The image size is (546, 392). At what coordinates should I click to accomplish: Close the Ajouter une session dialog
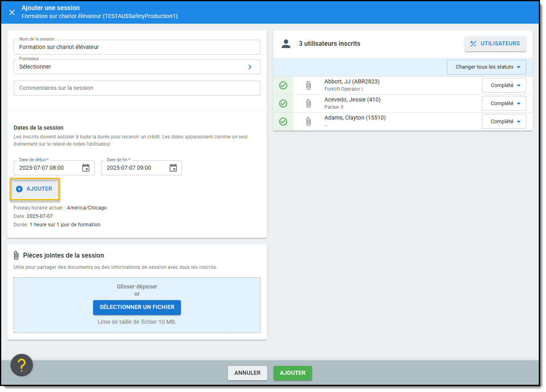[12, 12]
